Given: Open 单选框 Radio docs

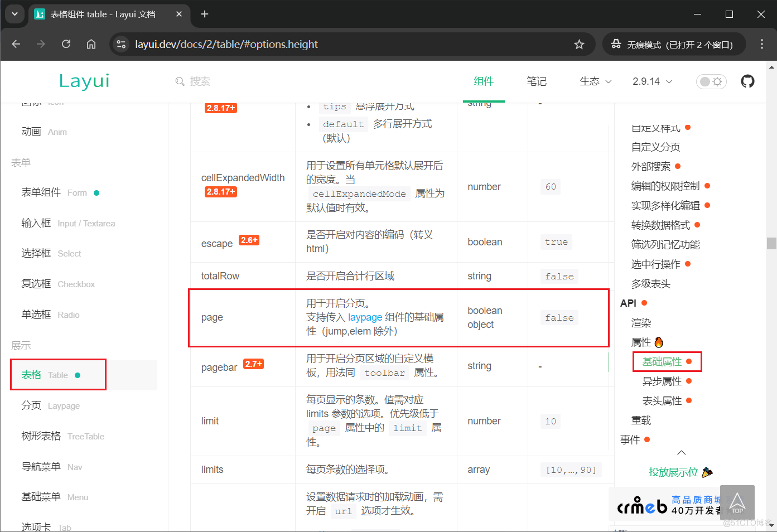Looking at the screenshot, I should 50,315.
